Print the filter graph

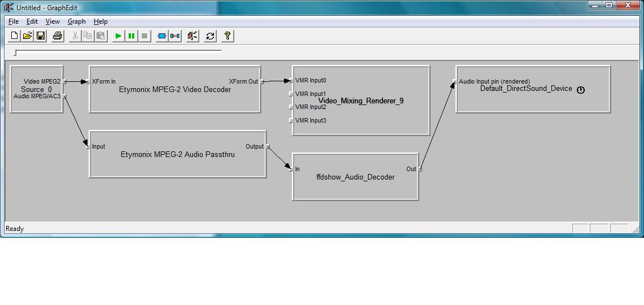[x=58, y=36]
